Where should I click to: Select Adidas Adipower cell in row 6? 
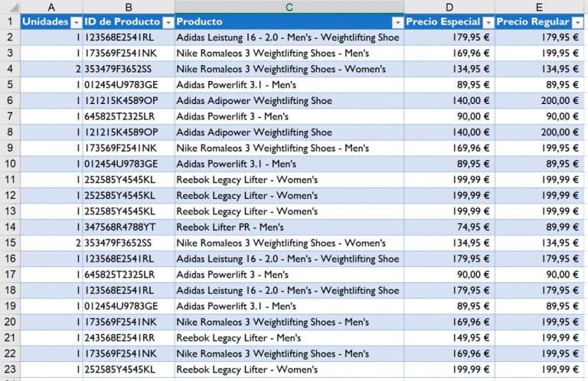[289, 100]
